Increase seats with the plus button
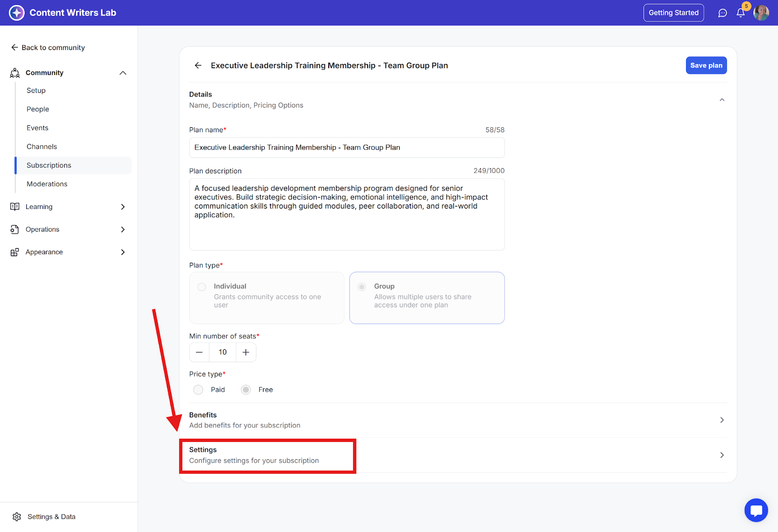 tap(246, 352)
